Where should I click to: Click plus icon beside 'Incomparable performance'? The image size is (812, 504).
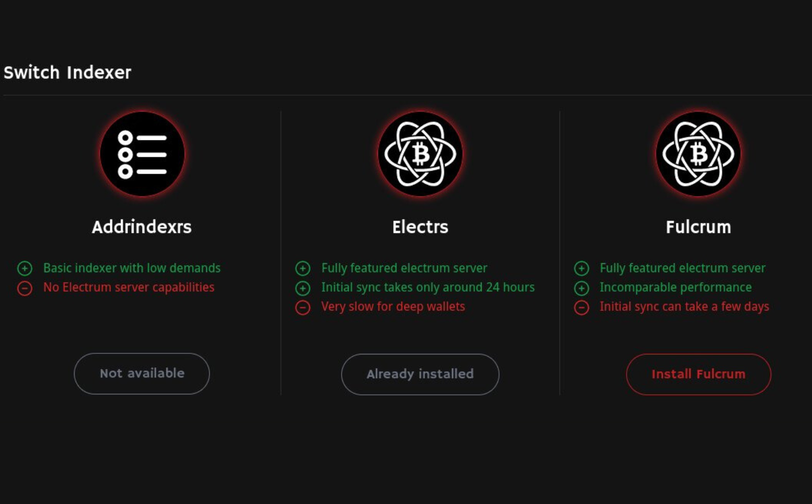click(x=582, y=288)
